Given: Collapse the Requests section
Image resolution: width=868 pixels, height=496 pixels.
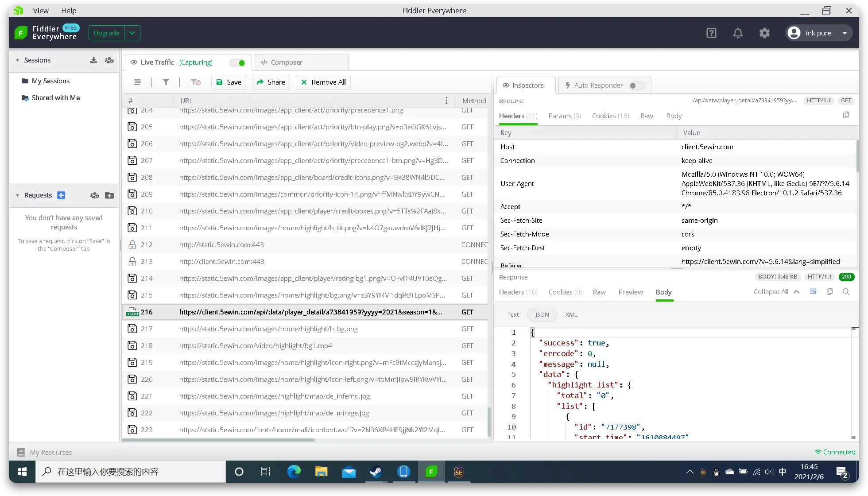Looking at the screenshot, I should point(17,195).
